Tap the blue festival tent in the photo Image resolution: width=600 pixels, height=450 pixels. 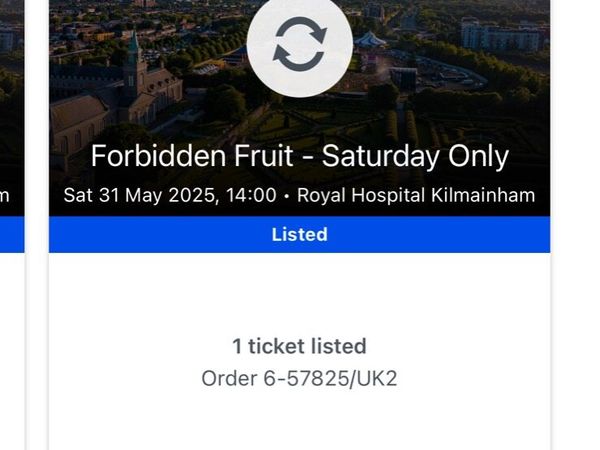coord(368,40)
